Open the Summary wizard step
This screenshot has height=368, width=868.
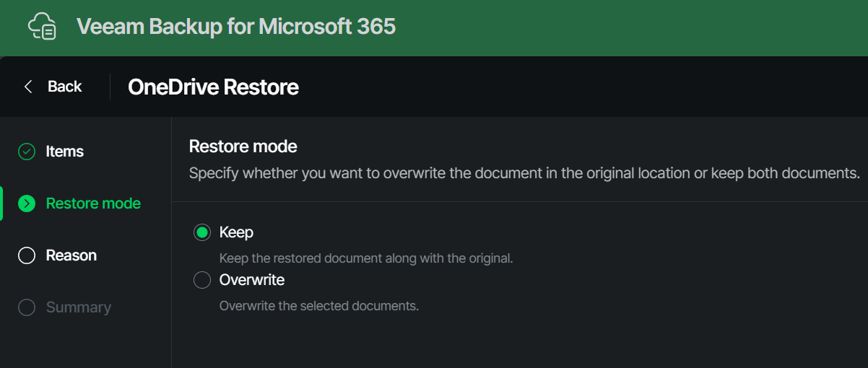(x=79, y=307)
